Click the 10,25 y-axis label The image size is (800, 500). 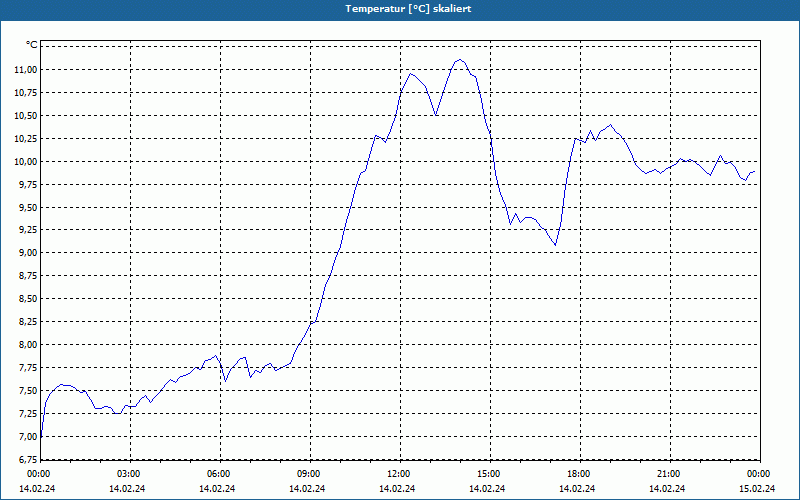pyautogui.click(x=26, y=138)
